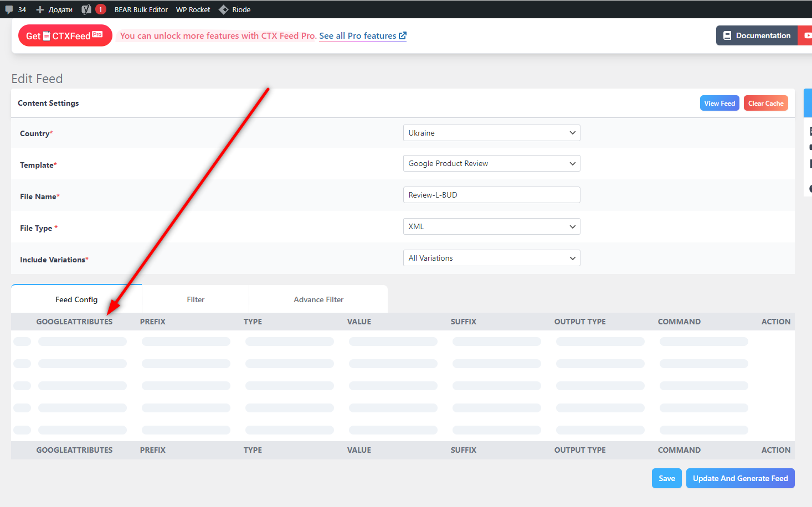
Task: Click the View Feed button
Action: coord(720,103)
